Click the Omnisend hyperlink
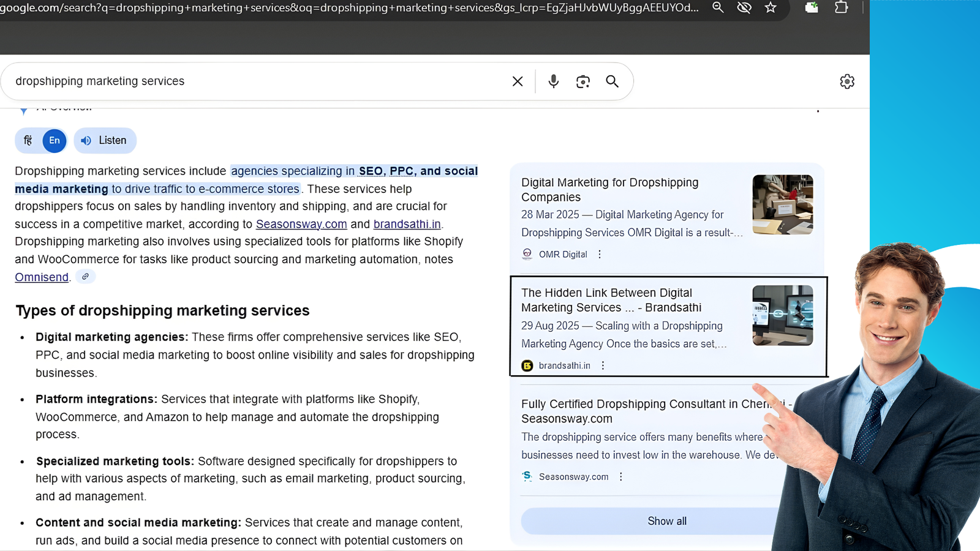The width and height of the screenshot is (980, 551). pyautogui.click(x=41, y=276)
